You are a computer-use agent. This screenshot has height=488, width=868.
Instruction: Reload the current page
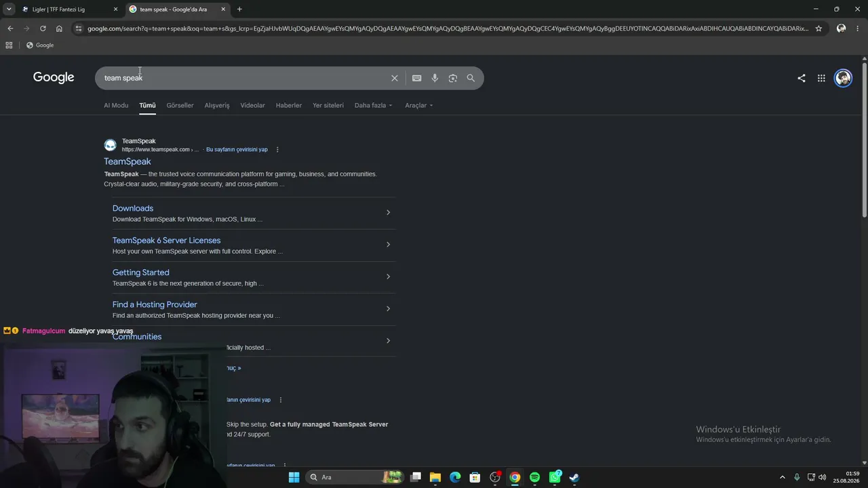click(x=43, y=28)
